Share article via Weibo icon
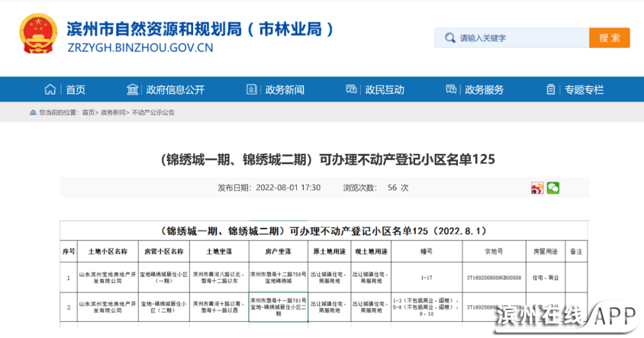This screenshot has width=644, height=338. 537,188
